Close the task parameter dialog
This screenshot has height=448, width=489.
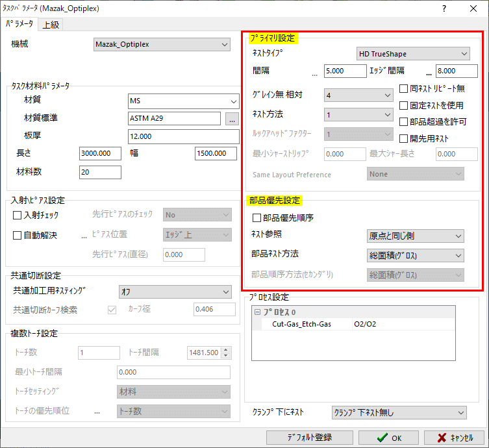pyautogui.click(x=473, y=8)
